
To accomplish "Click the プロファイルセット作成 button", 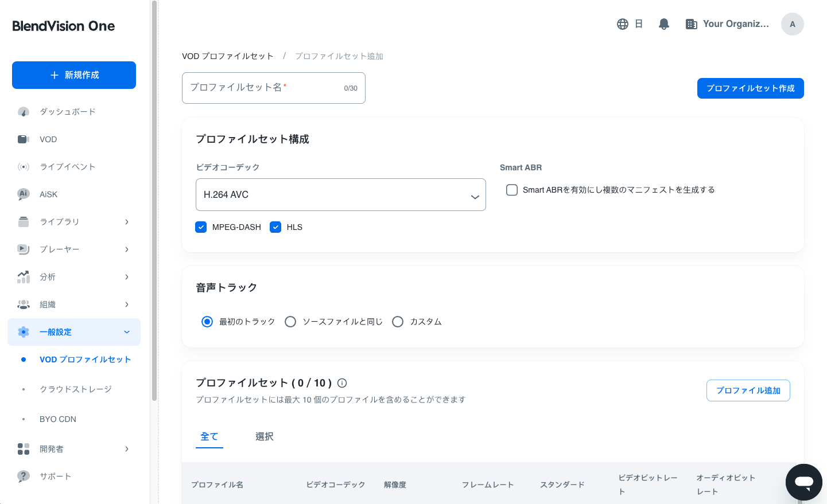I will click(750, 88).
